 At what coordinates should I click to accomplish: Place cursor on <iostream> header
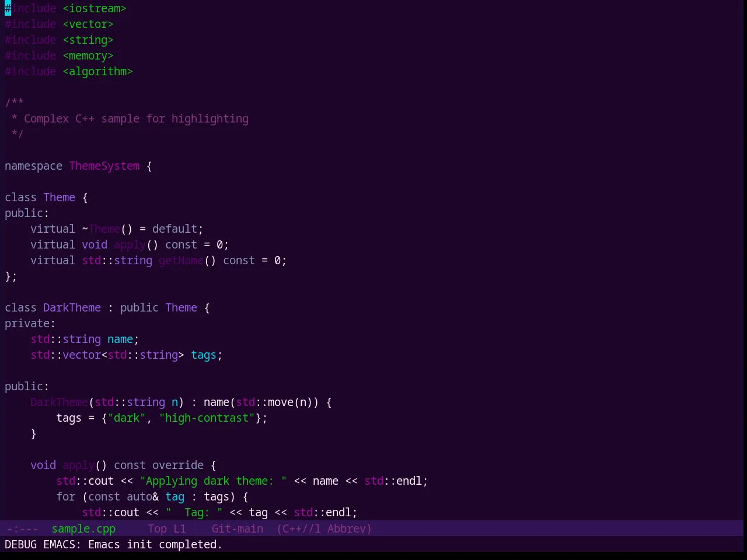click(x=95, y=8)
